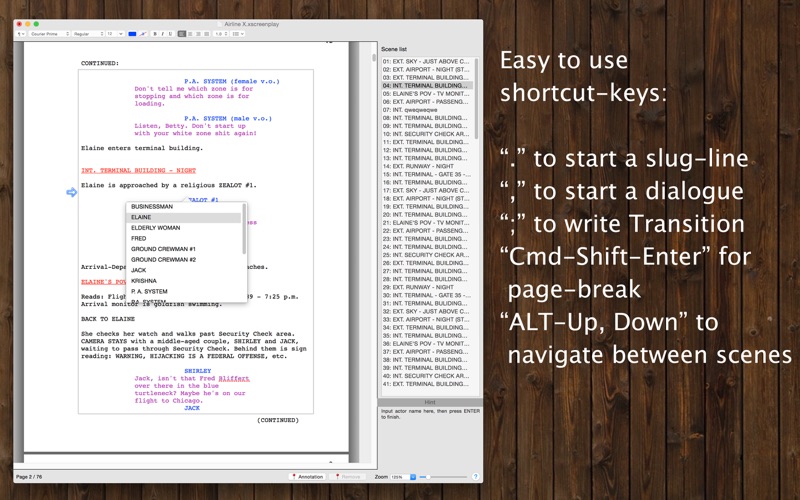800x500 pixels.
Task: Select scene 02: EXT. AIRPORT - NIGHT
Action: pyautogui.click(x=426, y=69)
